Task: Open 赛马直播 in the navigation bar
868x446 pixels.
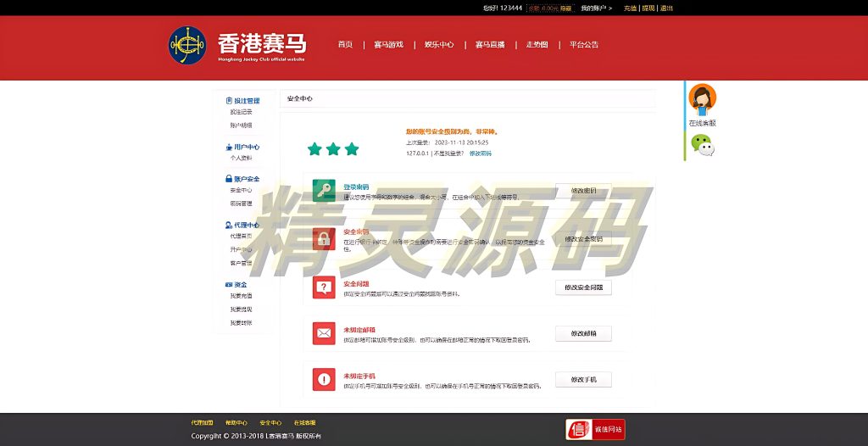Action: click(x=490, y=45)
